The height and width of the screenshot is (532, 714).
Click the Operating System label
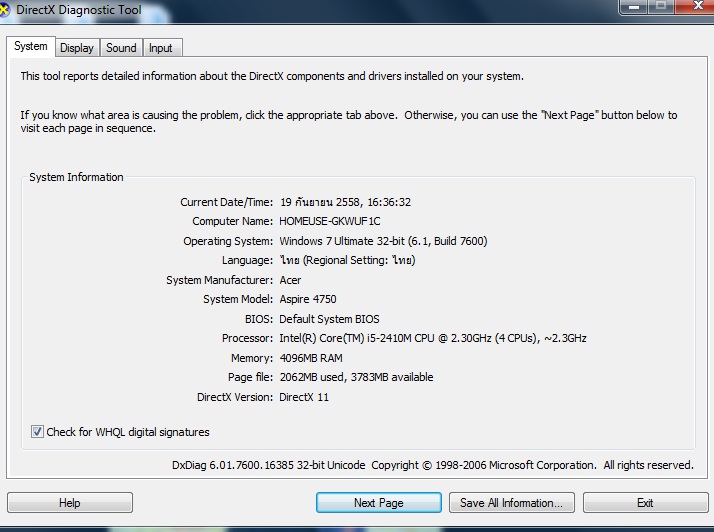coord(228,241)
